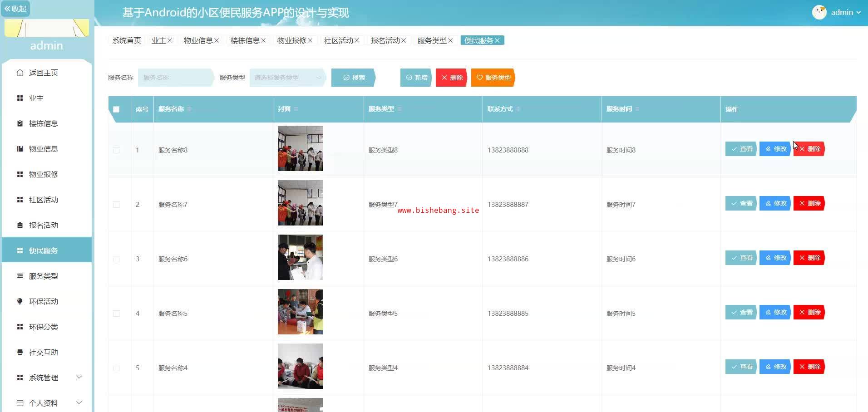Close the 服务类型 tab

450,40
